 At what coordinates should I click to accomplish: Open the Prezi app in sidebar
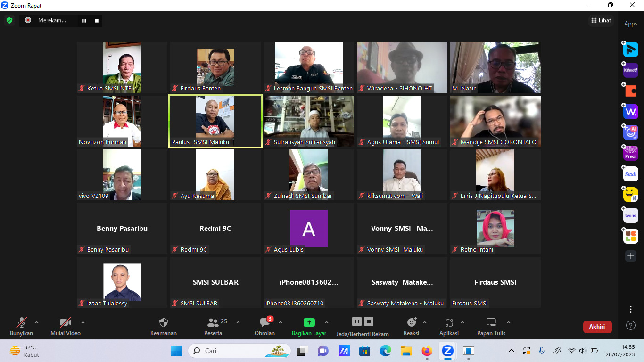pyautogui.click(x=631, y=153)
